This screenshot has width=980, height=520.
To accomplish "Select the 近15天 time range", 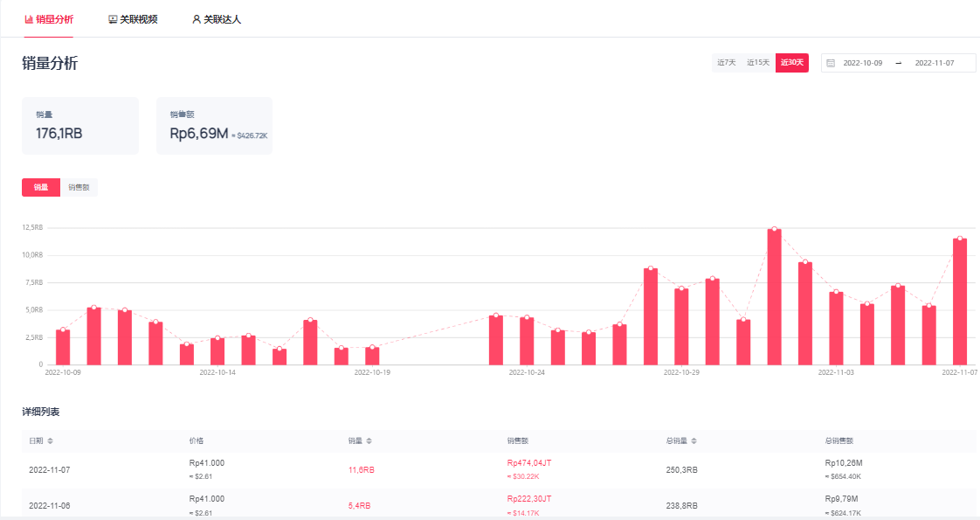I will point(758,63).
